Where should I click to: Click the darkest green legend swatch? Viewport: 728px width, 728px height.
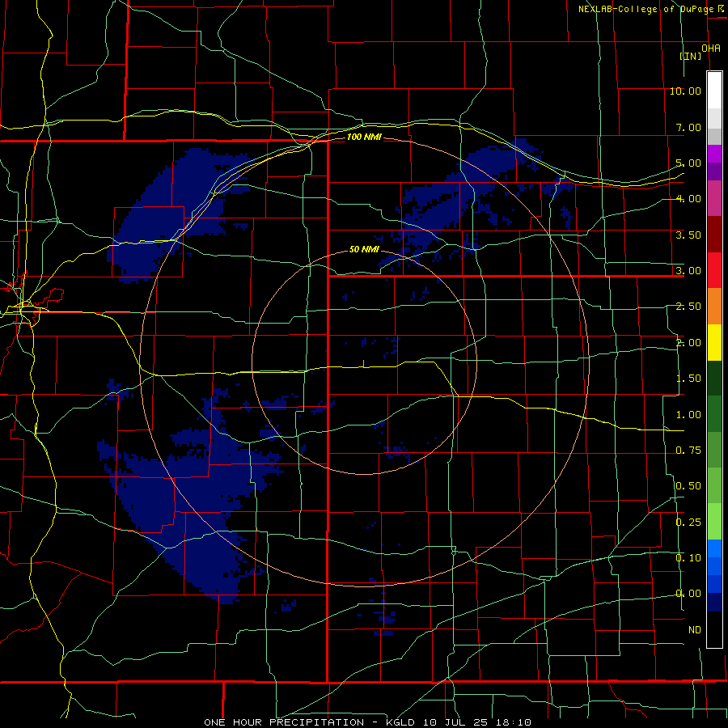714,378
